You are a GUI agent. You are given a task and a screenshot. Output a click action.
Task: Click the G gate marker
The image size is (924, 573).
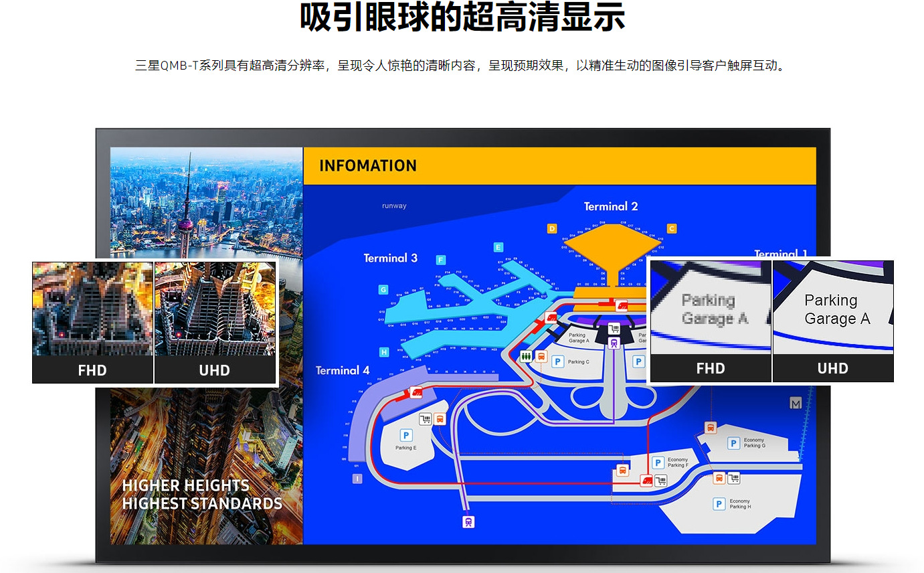[x=383, y=290]
